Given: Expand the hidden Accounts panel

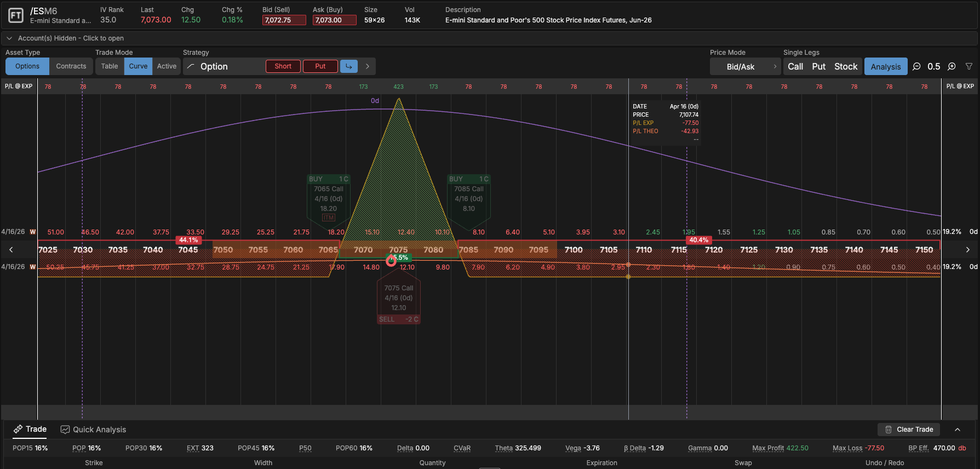Looking at the screenshot, I should coord(490,38).
